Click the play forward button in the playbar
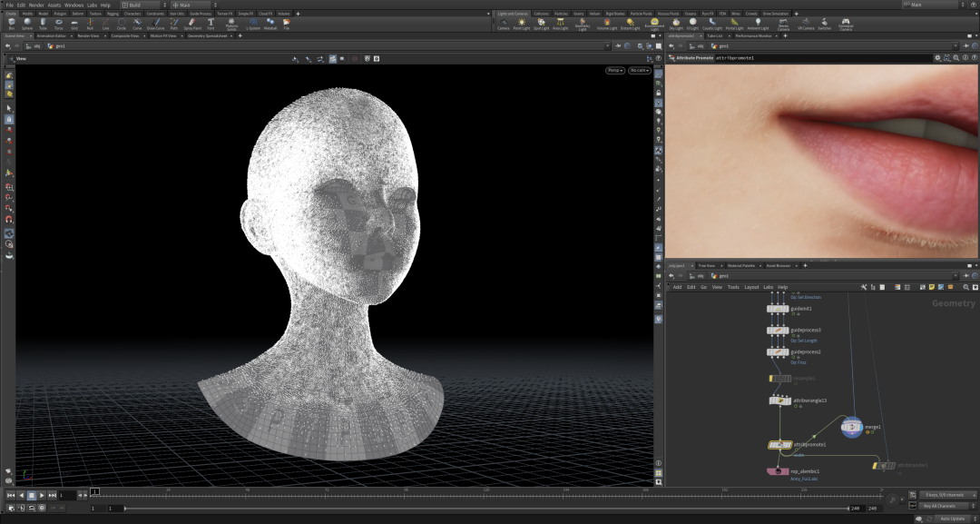This screenshot has height=524, width=980. click(x=42, y=495)
